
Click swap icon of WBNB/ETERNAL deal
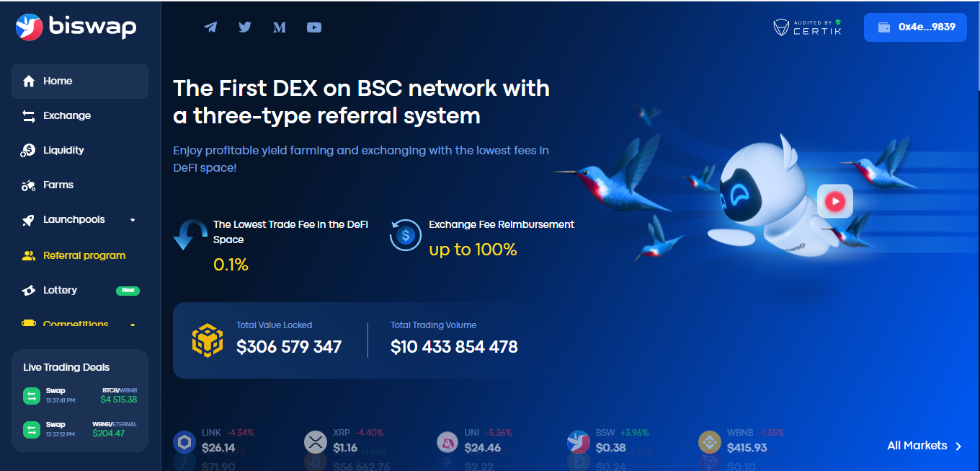[x=32, y=430]
